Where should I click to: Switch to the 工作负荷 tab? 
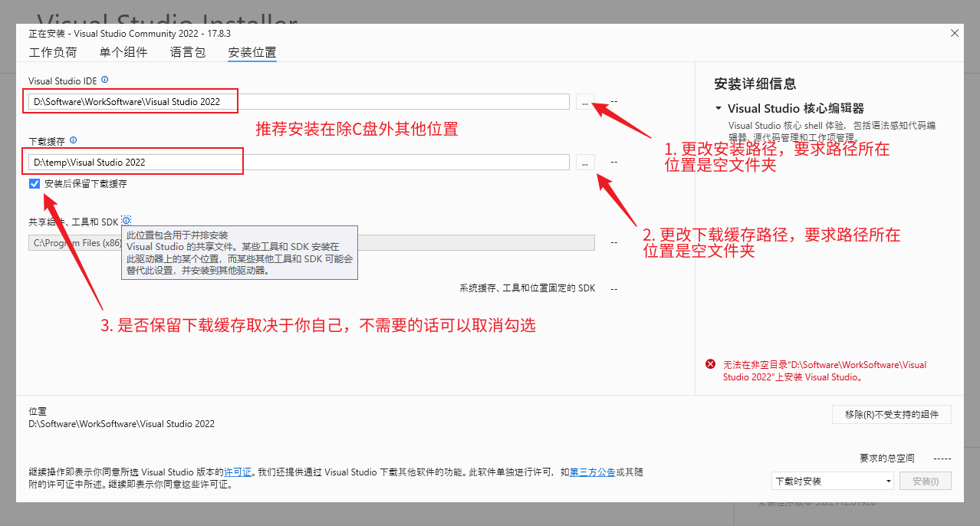point(53,53)
